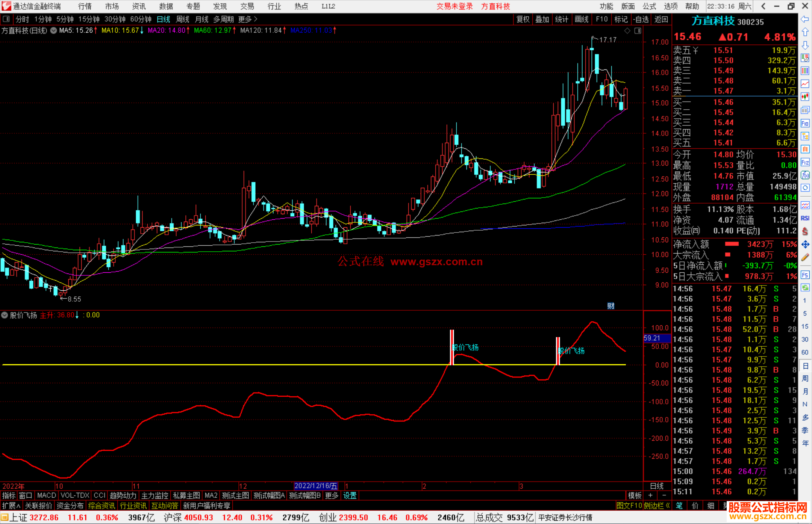The width and height of the screenshot is (812, 524).
Task: Click the MACD indicator tab
Action: (x=46, y=495)
